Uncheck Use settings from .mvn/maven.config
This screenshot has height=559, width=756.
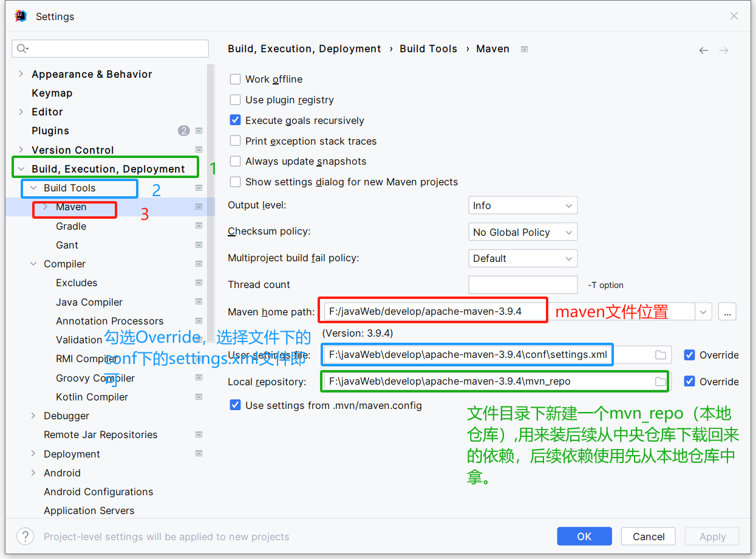236,405
